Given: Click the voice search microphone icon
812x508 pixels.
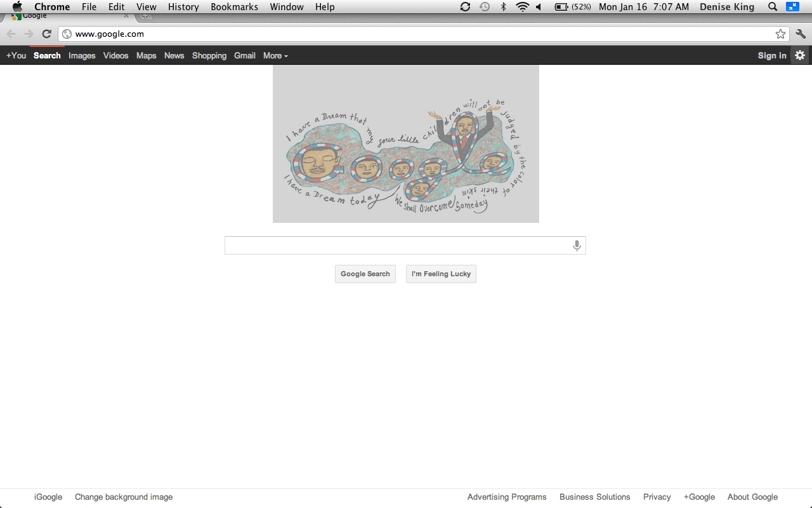Looking at the screenshot, I should (x=577, y=246).
